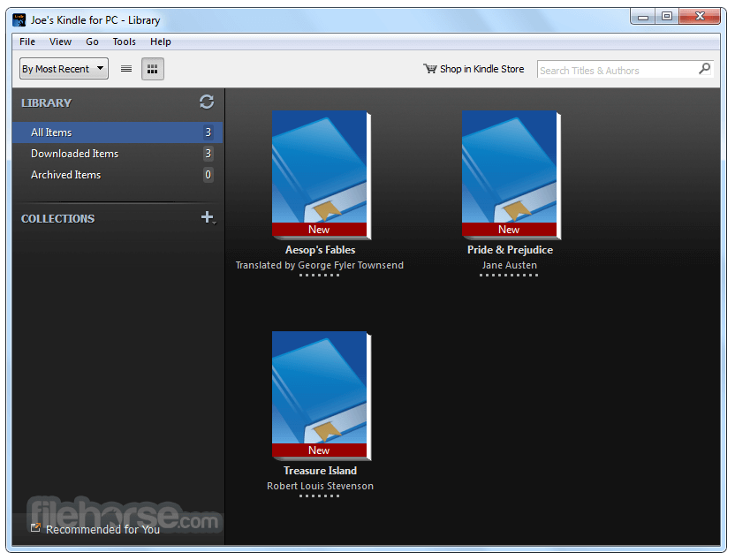Viewport: 735px width, 560px height.
Task: Select Archived Items in the library
Action: (117, 174)
